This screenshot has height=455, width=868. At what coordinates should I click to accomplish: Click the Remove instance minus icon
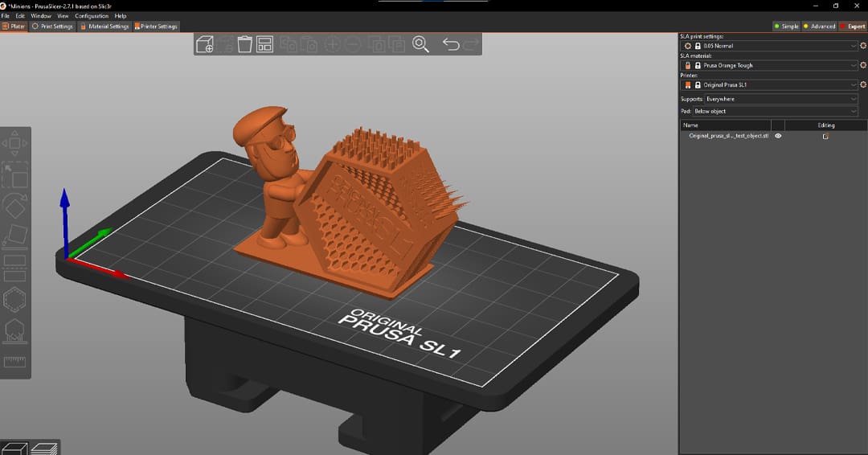[x=353, y=44]
